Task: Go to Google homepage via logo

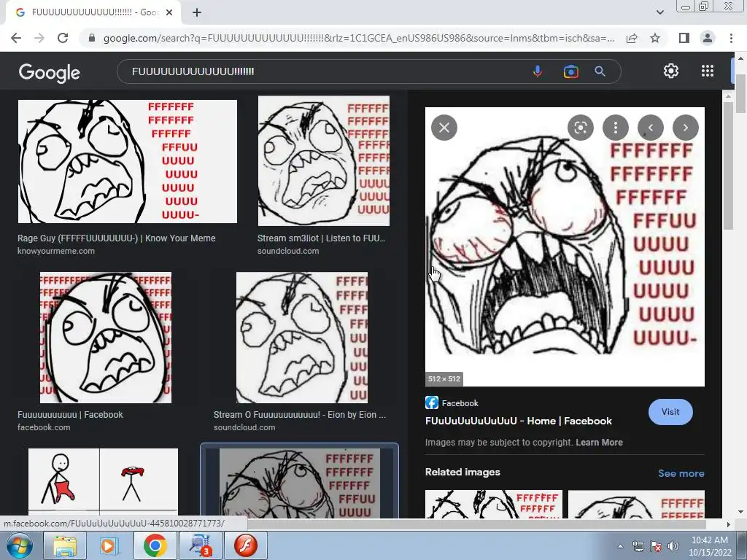Action: [50, 72]
